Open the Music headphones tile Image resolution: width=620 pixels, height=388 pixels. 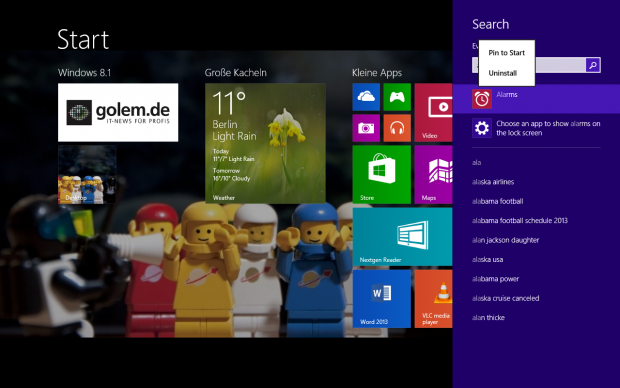click(397, 128)
